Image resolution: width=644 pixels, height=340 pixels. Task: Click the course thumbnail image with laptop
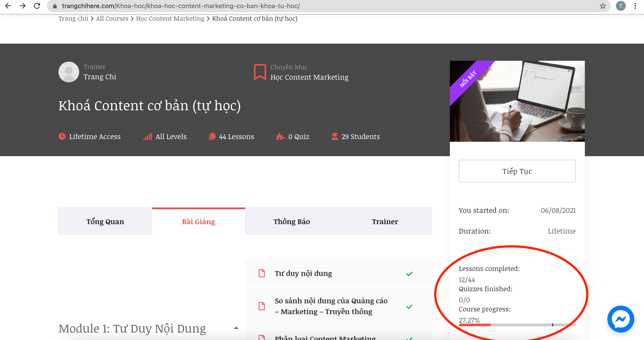[517, 101]
